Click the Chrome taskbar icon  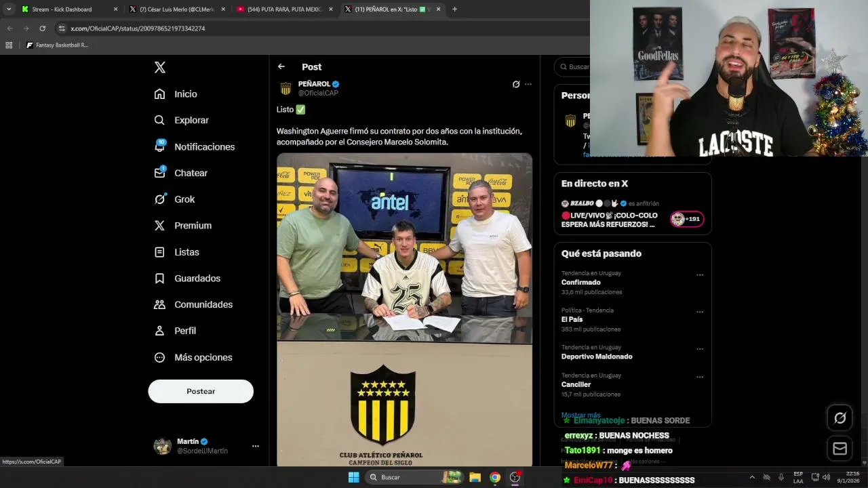click(x=495, y=477)
